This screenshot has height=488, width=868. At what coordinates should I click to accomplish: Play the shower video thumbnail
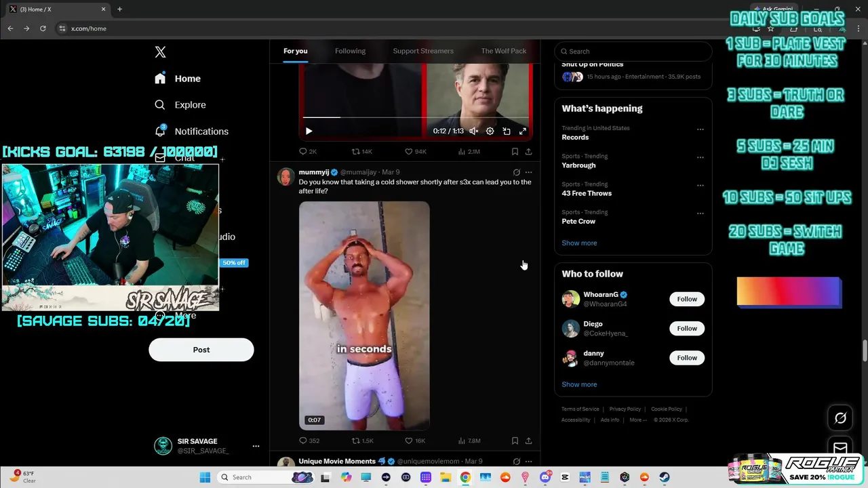pyautogui.click(x=364, y=316)
